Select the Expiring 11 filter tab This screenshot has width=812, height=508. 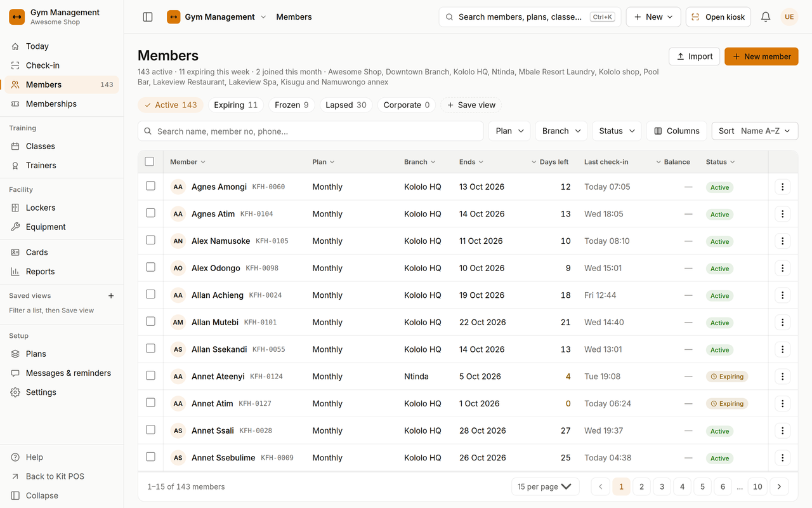[235, 105]
